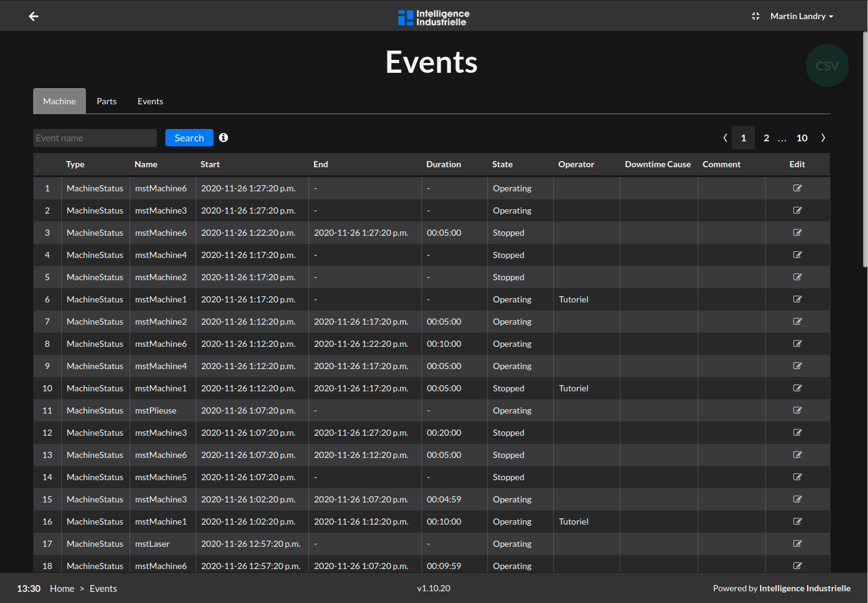Export events with the CSV button

(827, 65)
